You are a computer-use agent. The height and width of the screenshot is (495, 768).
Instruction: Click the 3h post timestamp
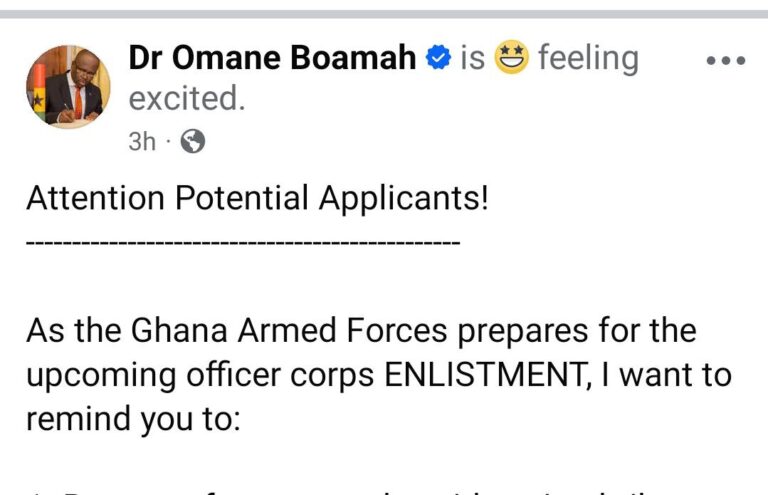(x=142, y=142)
